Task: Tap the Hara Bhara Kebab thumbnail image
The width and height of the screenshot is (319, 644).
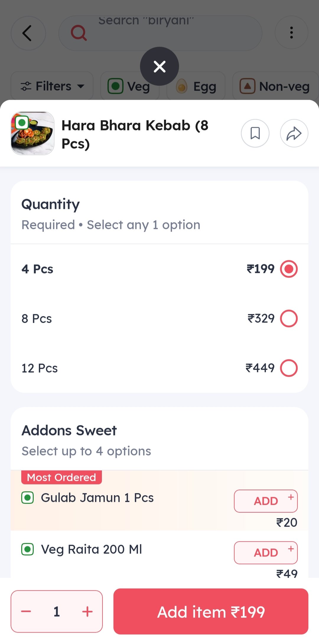Action: point(32,133)
